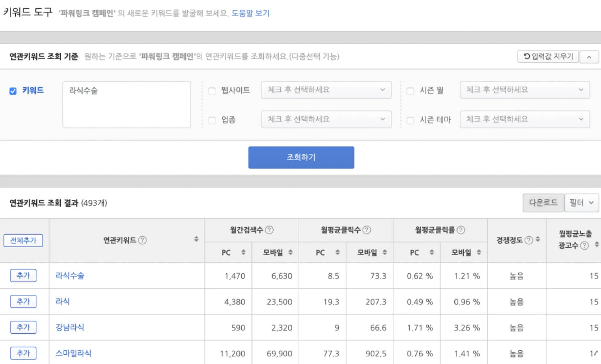Click the 다운로드 button
601x364 pixels.
pos(543,203)
